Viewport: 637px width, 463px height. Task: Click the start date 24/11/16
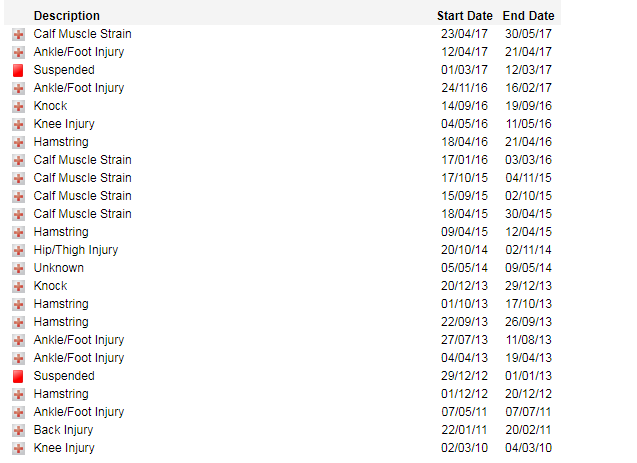coord(464,88)
